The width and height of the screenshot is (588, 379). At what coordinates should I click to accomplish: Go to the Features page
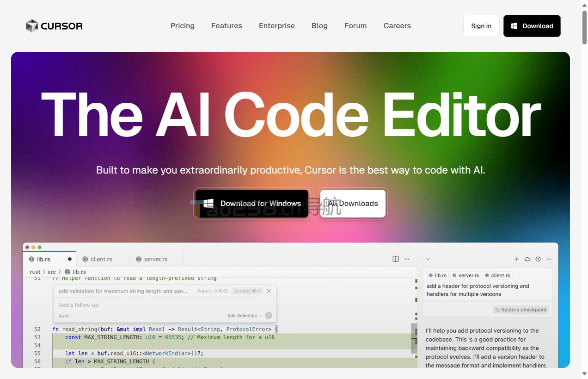(x=227, y=26)
